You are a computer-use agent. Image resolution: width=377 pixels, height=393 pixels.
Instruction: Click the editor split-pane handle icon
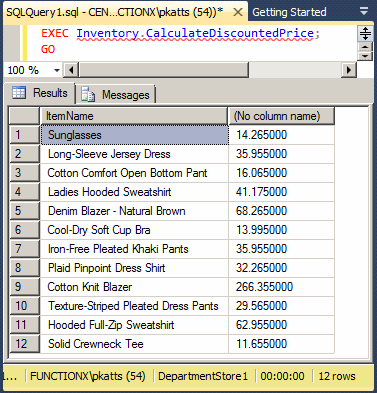(x=365, y=33)
